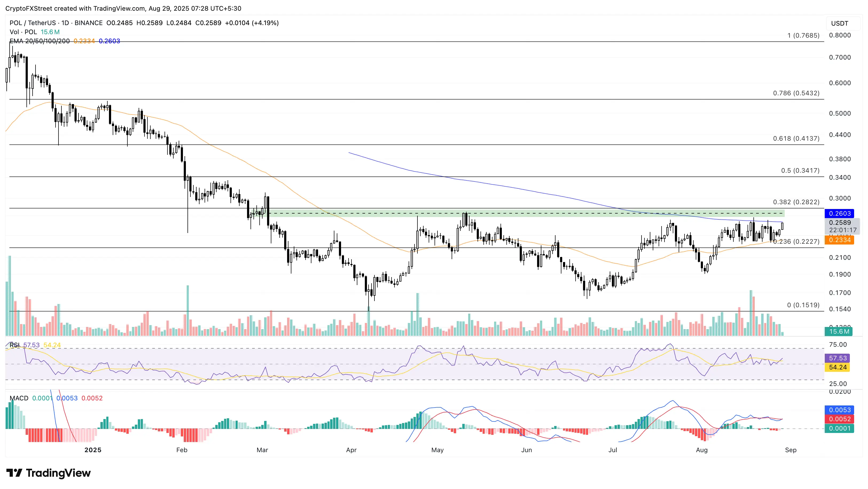This screenshot has height=489, width=868.
Task: Click the 0.618 (0.4137) Fibonacci level label
Action: pos(796,139)
